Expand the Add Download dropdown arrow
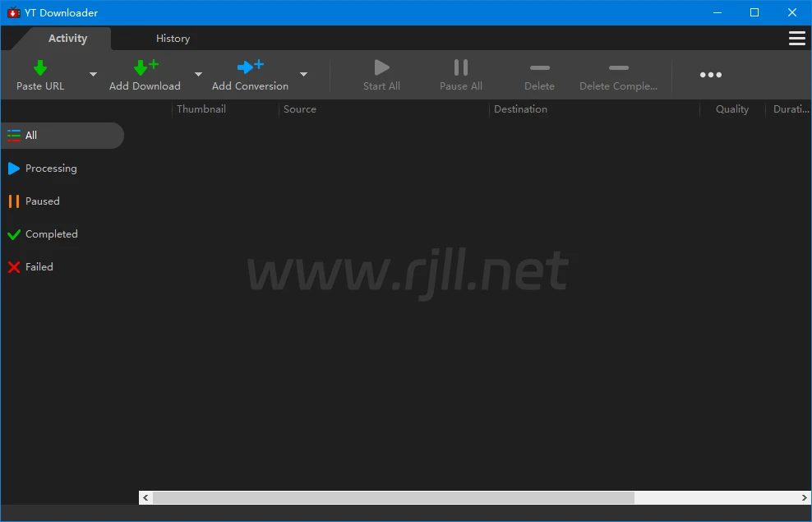Image resolution: width=812 pixels, height=522 pixels. pyautogui.click(x=198, y=75)
